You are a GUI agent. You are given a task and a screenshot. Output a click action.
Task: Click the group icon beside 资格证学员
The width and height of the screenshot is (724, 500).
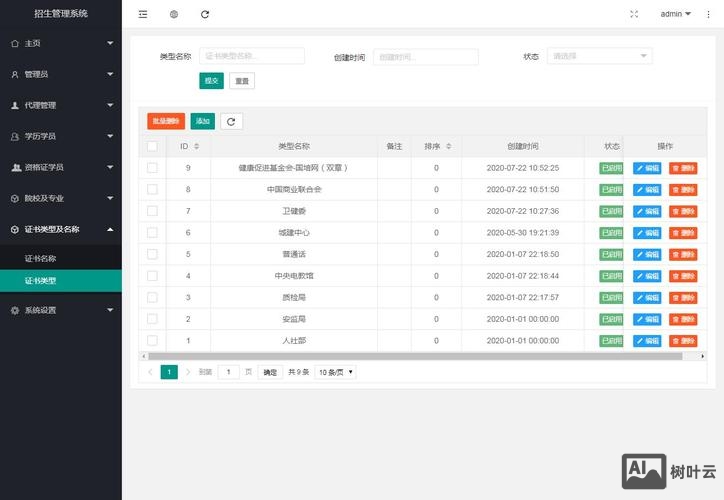coord(16,167)
